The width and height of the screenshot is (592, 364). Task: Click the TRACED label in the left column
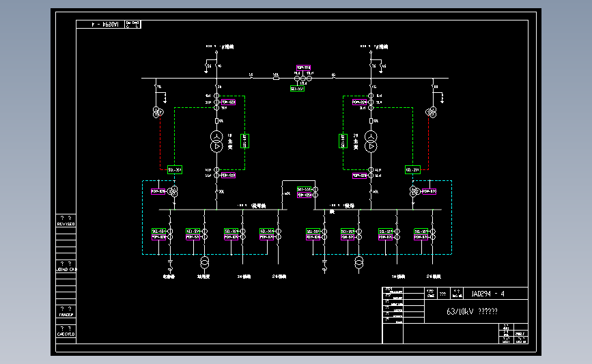tap(66, 315)
